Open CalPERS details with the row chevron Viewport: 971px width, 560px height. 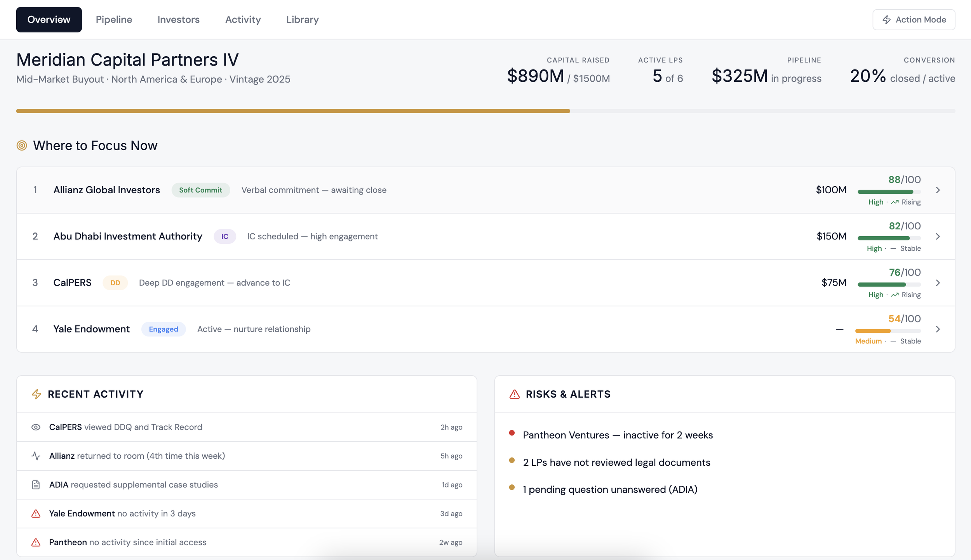(x=938, y=283)
